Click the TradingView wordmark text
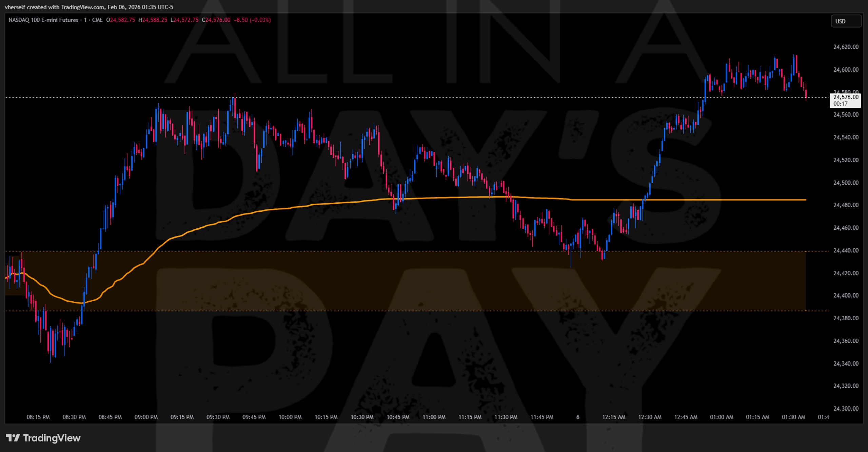The width and height of the screenshot is (868, 452). 52,438
